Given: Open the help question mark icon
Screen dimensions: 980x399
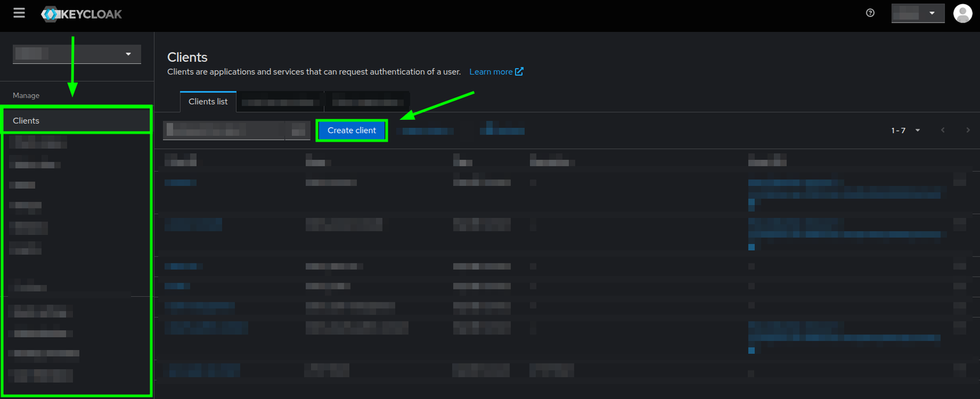Looking at the screenshot, I should coord(870,12).
